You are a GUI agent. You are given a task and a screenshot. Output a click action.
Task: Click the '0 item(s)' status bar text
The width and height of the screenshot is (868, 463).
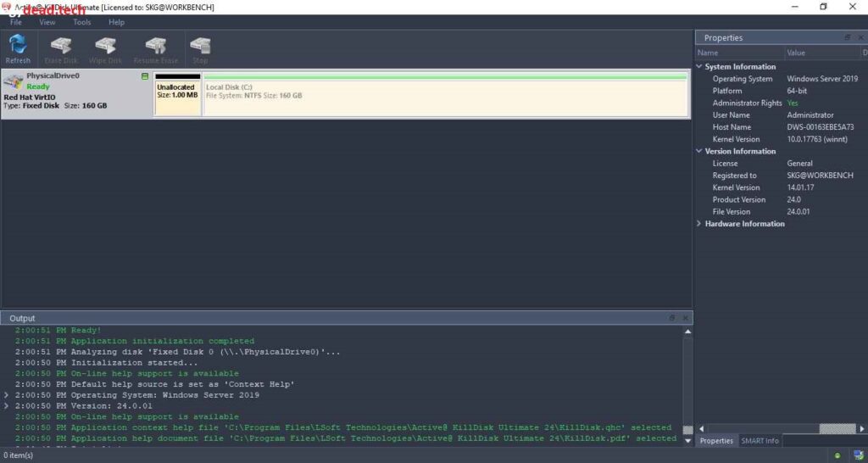(x=19, y=455)
